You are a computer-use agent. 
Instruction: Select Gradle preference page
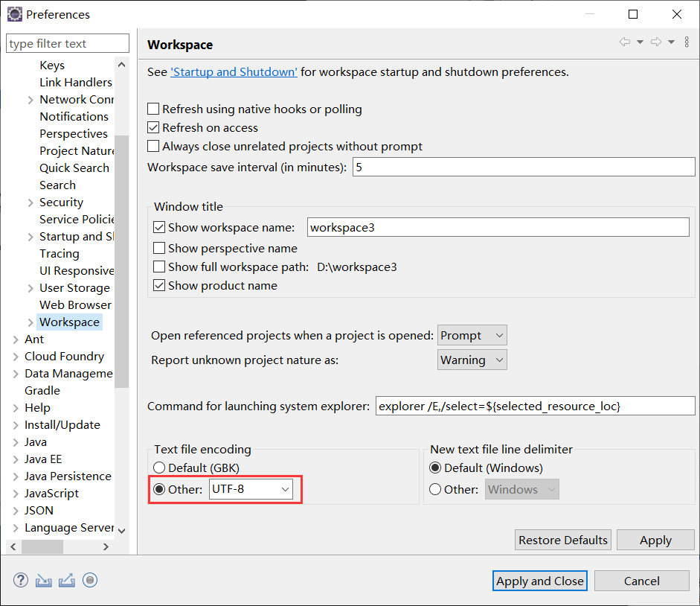(x=42, y=391)
